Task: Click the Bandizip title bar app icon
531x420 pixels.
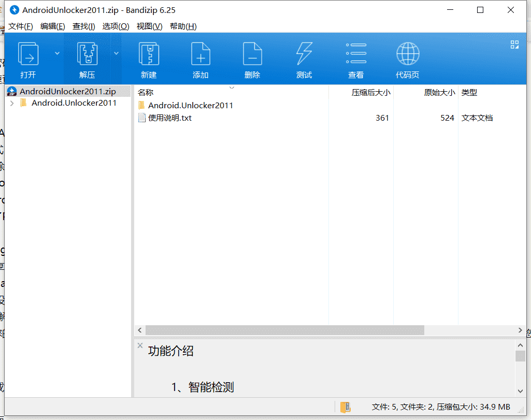Action: (x=15, y=10)
